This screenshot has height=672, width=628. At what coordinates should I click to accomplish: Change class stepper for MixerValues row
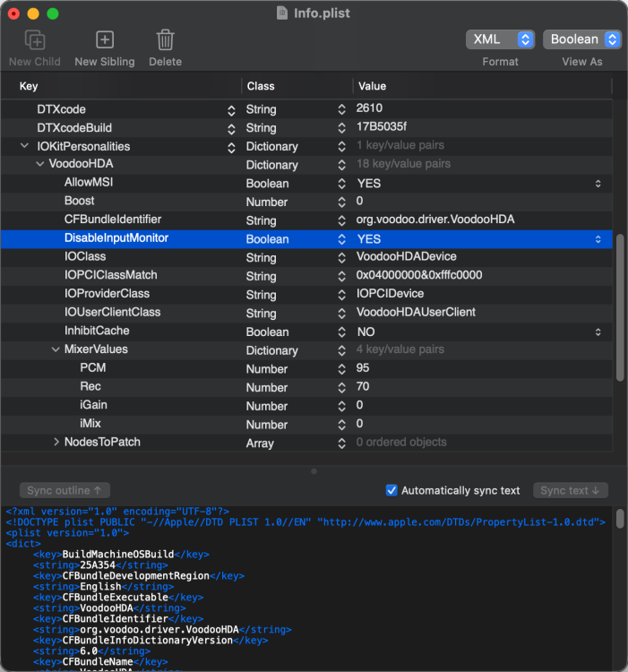tap(341, 350)
